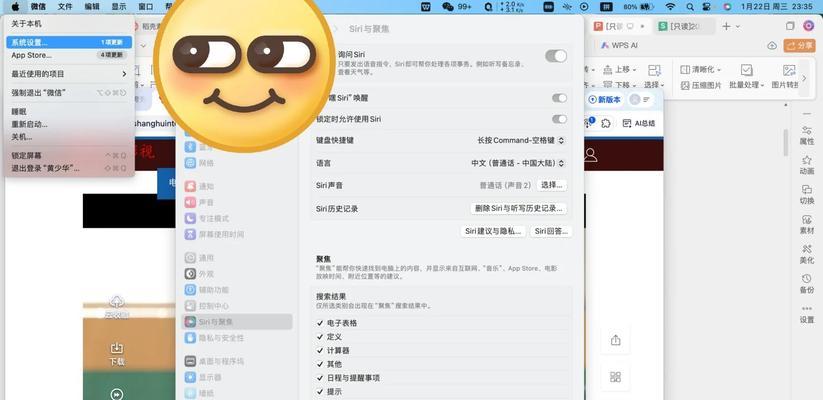This screenshot has height=400, width=823.
Task: Open the 清晰化 dropdown in WPS ribbon
Action: (701, 69)
